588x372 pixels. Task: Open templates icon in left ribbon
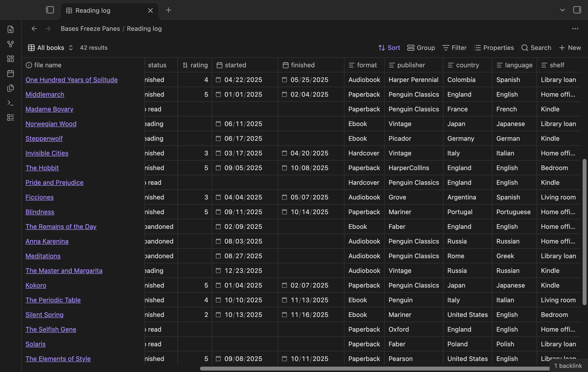coord(10,88)
